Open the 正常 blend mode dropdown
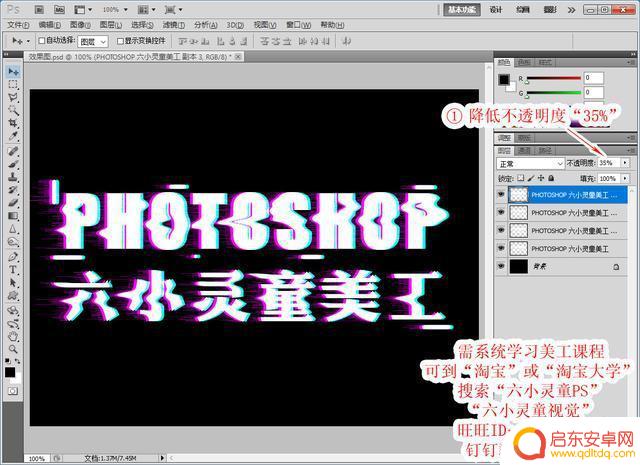Screen dimensions: 640x465 tap(530, 164)
